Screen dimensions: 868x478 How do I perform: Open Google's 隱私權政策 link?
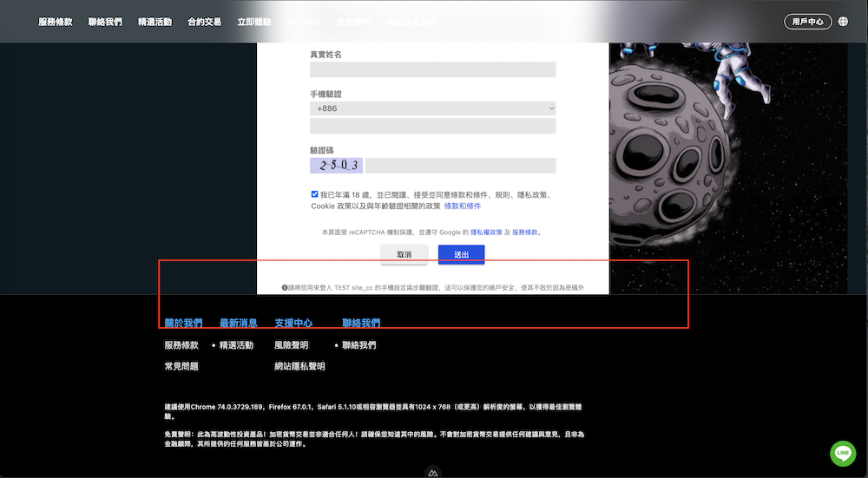tap(486, 232)
